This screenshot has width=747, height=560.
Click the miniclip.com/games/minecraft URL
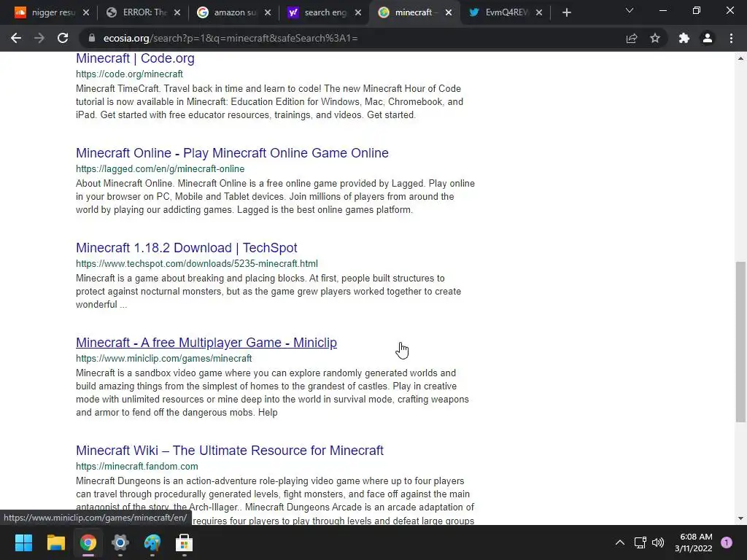coord(164,358)
